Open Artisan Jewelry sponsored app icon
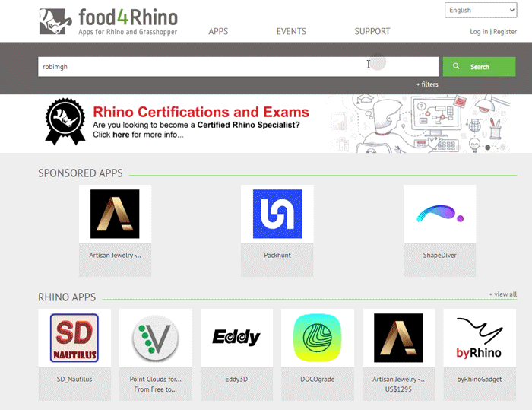This screenshot has height=410, width=532. 115,214
